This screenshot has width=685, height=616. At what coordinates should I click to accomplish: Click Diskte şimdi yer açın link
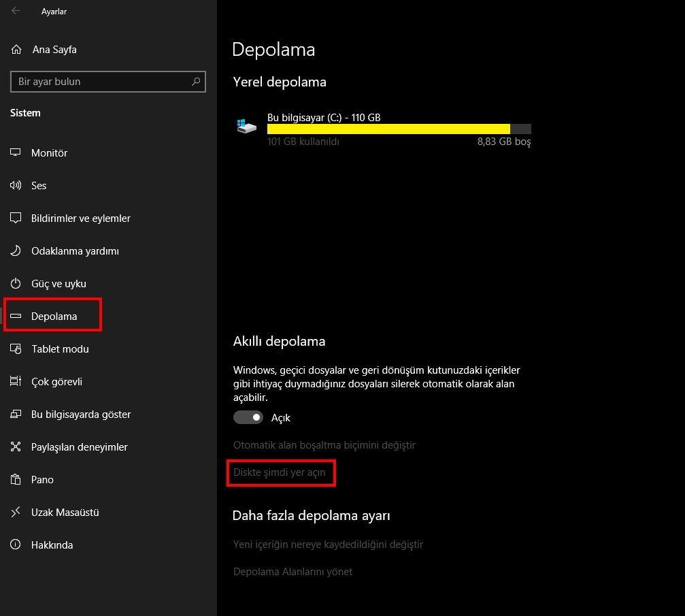[x=280, y=472]
